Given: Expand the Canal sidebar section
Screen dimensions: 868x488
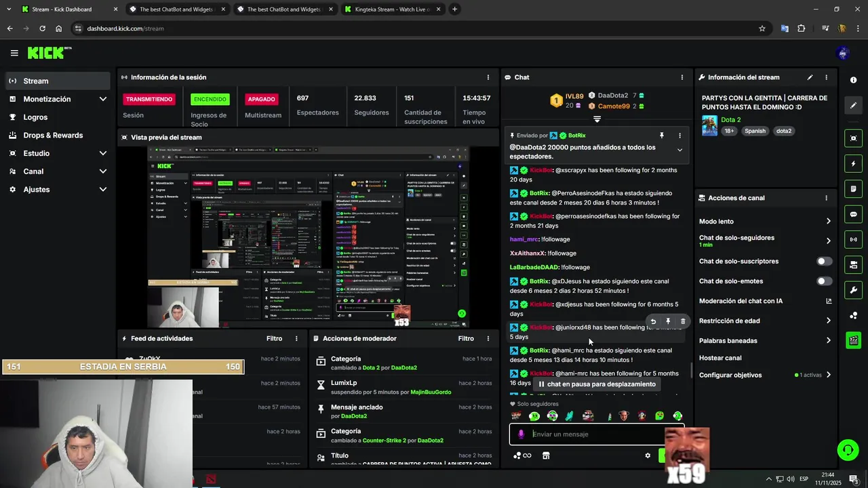Looking at the screenshot, I should (57, 171).
